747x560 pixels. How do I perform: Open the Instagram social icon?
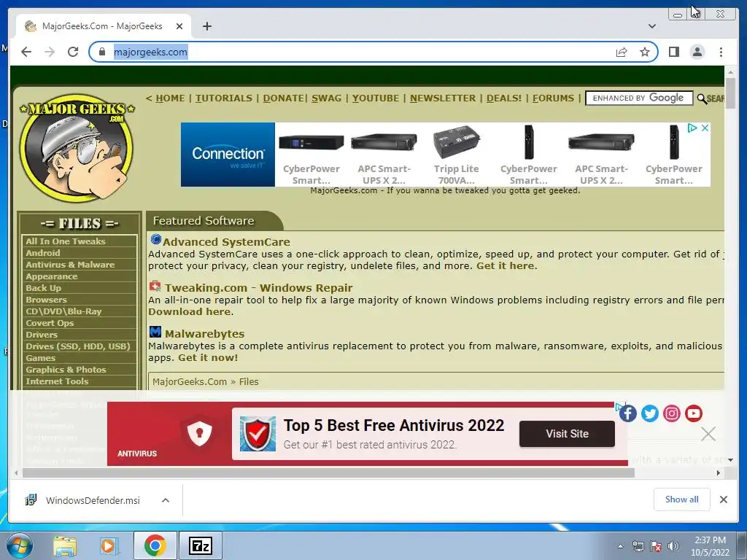click(x=672, y=413)
